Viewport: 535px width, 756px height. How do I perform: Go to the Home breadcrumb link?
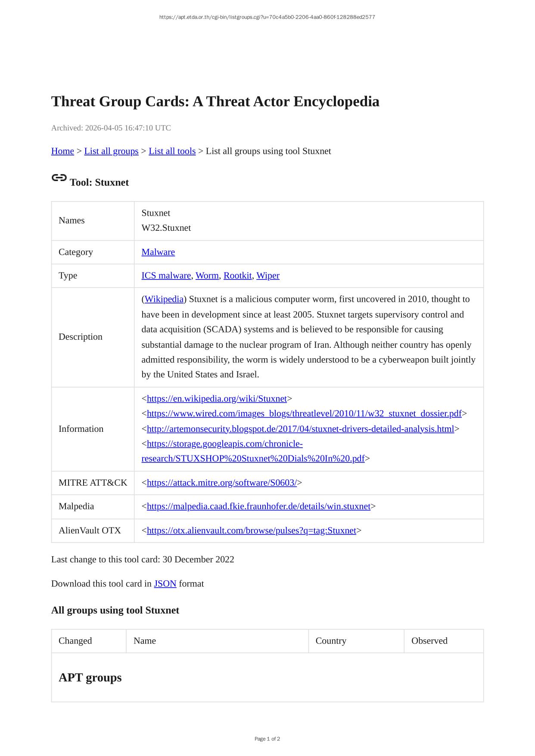62,151
